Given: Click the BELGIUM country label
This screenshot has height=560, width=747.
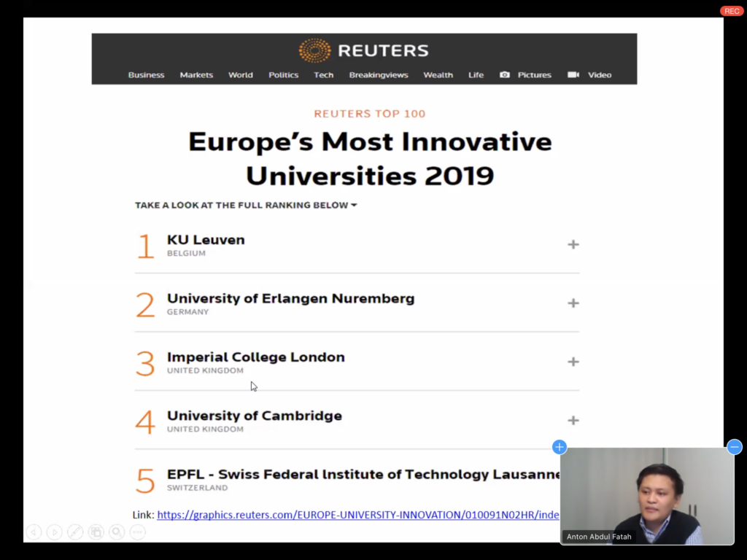Looking at the screenshot, I should pos(186,253).
